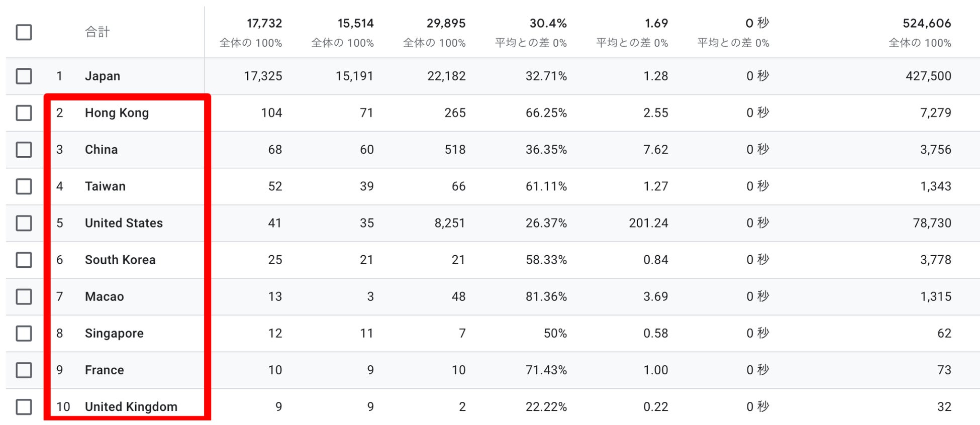Click the United States country name
The image size is (980, 425).
pos(124,223)
